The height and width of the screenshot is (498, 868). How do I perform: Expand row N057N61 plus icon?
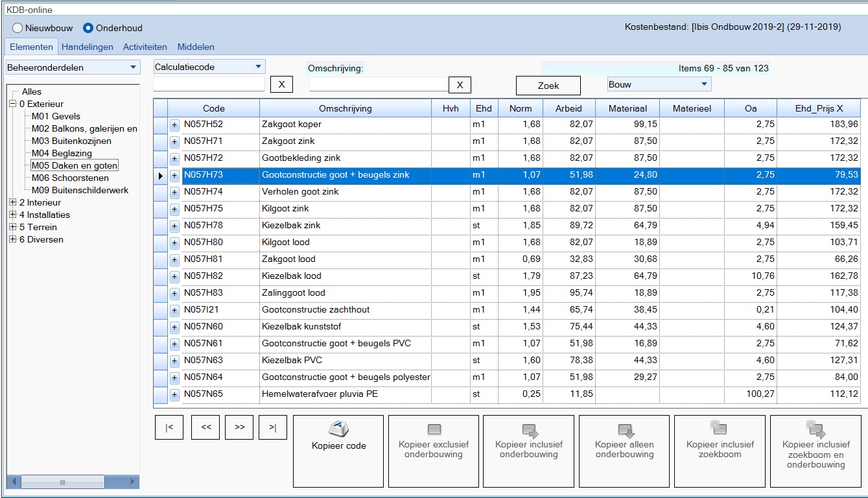point(174,344)
